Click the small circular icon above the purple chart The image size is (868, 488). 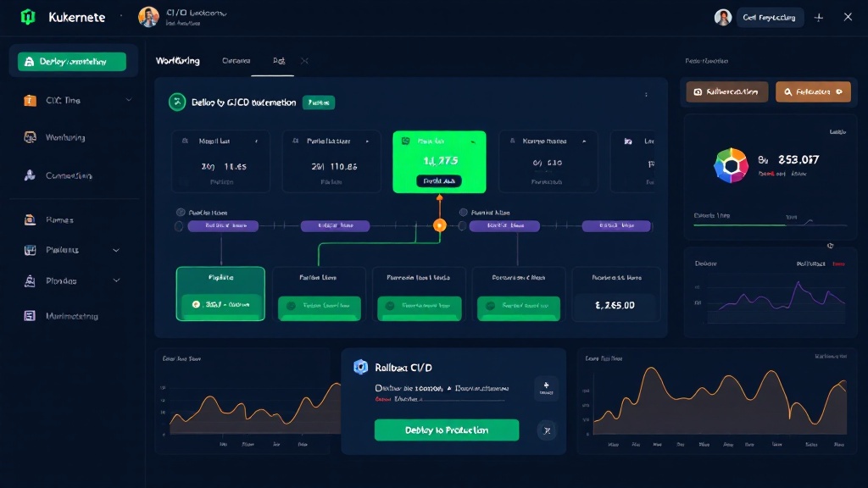[830, 246]
